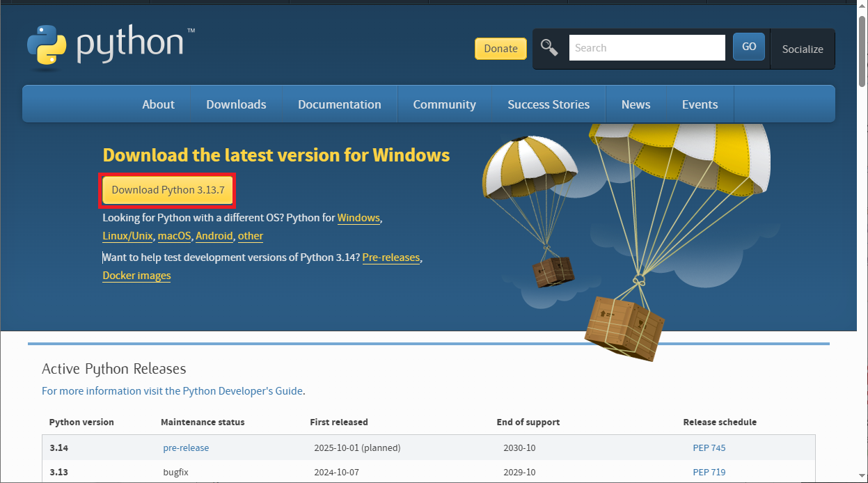Click the 'Release schedule' column header

pyautogui.click(x=720, y=422)
